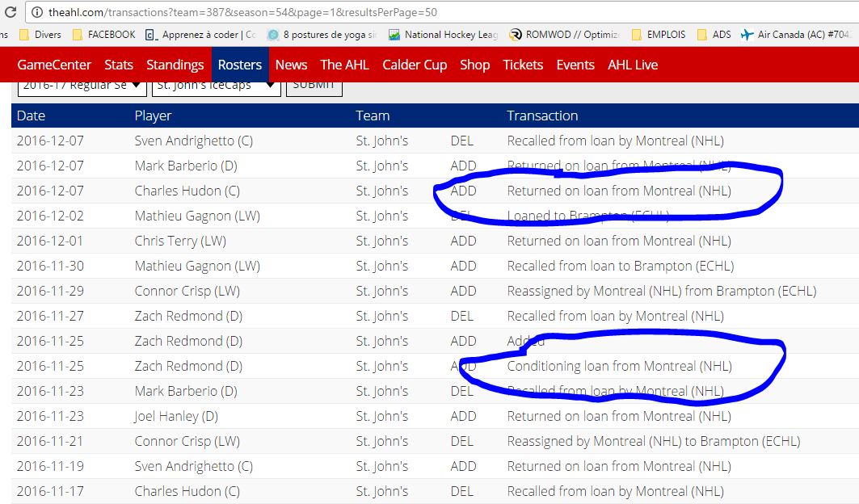Click the date 2016-11-17
This screenshot has width=859, height=504.
tap(50, 491)
